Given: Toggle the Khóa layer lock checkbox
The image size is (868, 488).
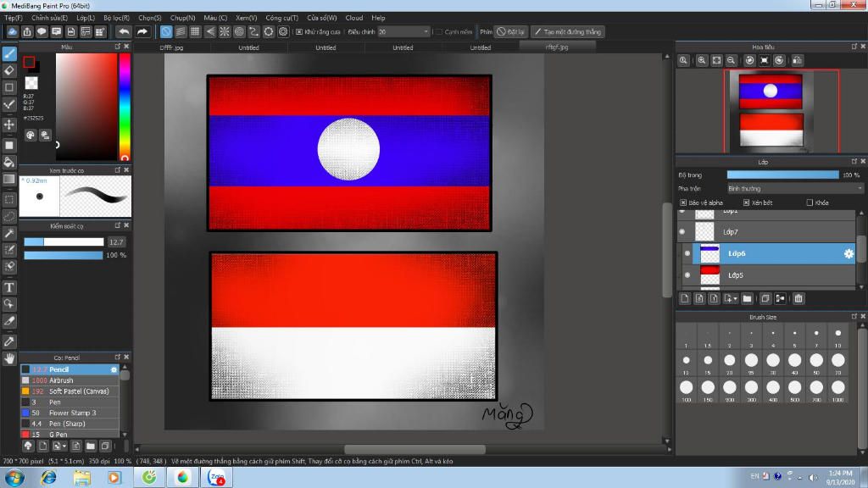Looking at the screenshot, I should [x=810, y=202].
